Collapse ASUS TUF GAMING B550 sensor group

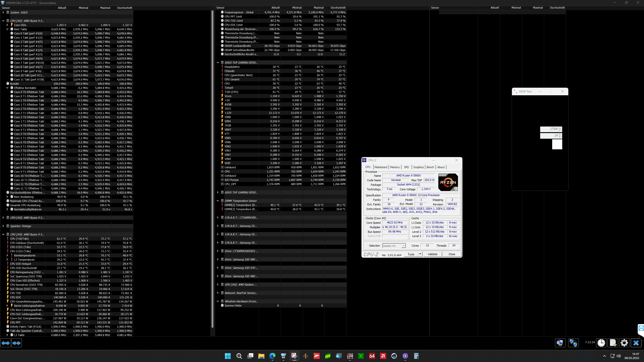pyautogui.click(x=218, y=63)
